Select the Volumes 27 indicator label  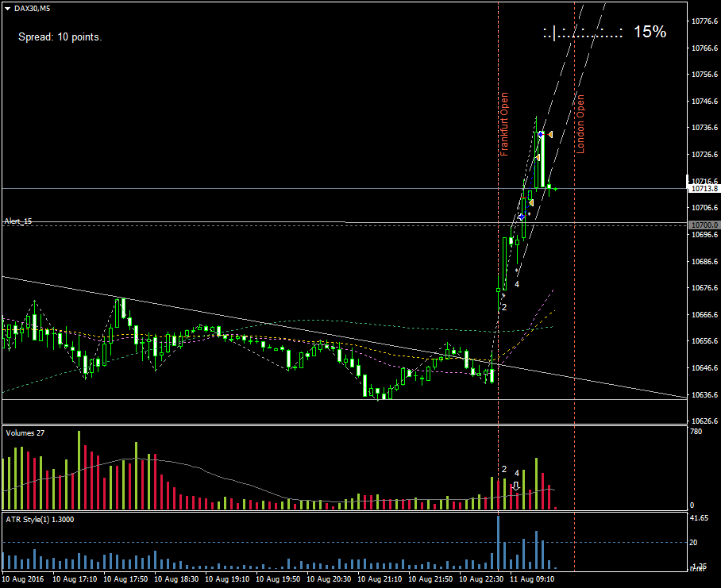pos(25,432)
